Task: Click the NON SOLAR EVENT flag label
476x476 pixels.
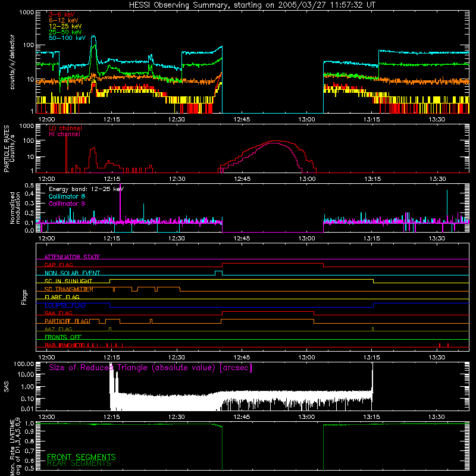Action: (x=72, y=273)
